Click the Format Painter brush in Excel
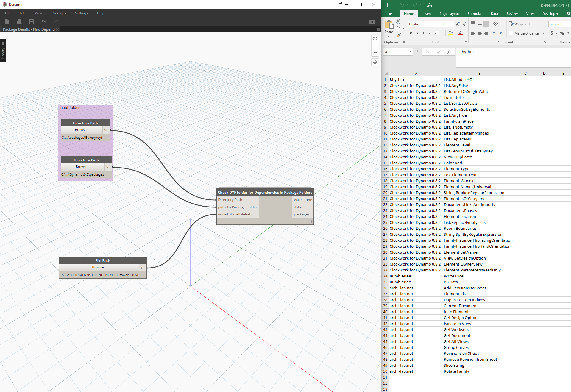The width and height of the screenshot is (571, 392). [x=398, y=35]
